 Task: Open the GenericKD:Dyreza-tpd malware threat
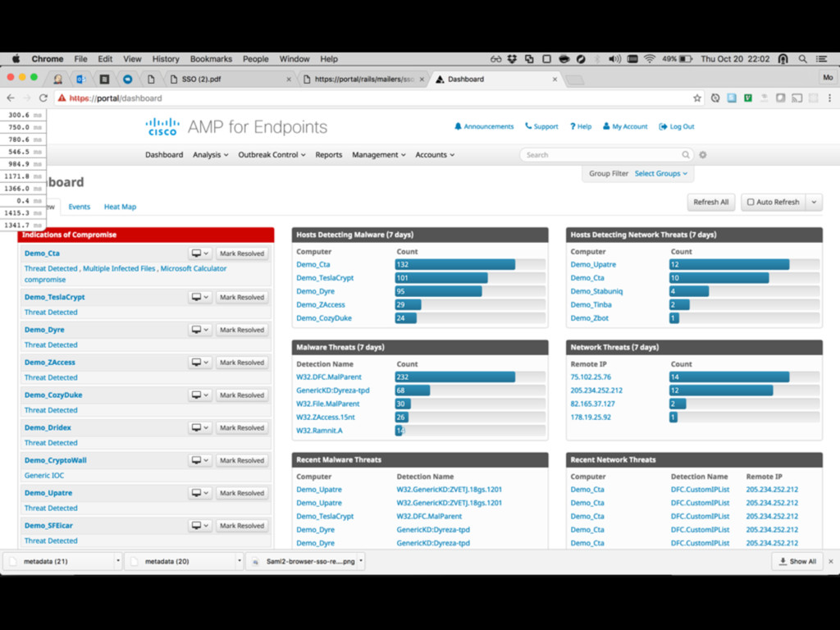click(333, 390)
